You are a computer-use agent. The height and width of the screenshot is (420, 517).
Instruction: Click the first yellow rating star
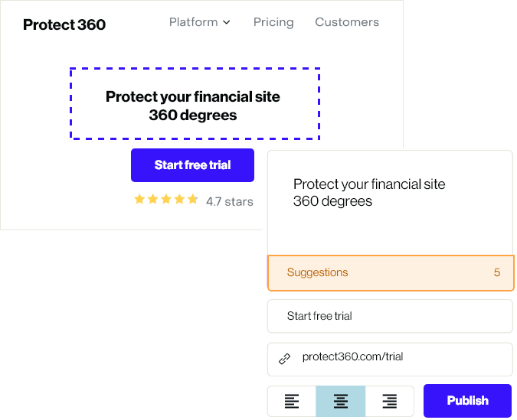(139, 200)
